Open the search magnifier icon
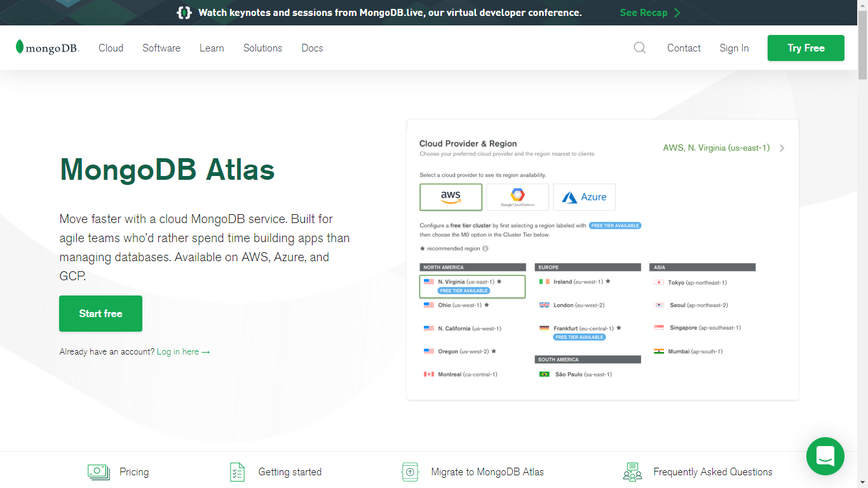 point(640,48)
